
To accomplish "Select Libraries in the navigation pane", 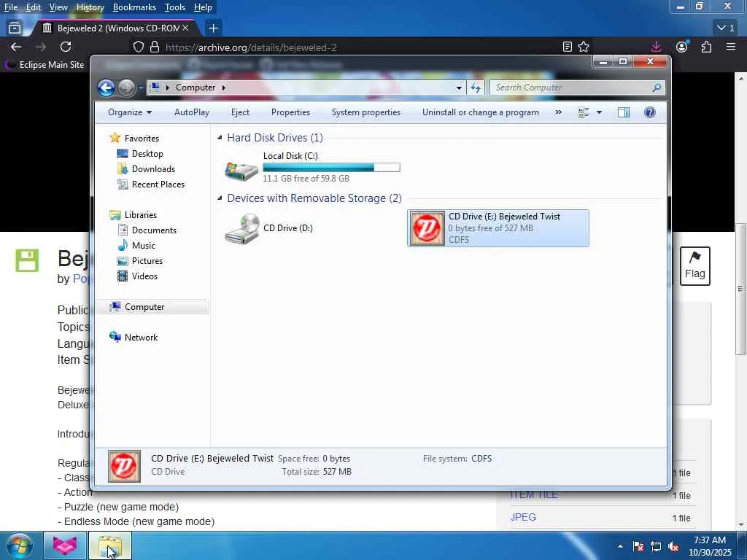I will (x=141, y=215).
